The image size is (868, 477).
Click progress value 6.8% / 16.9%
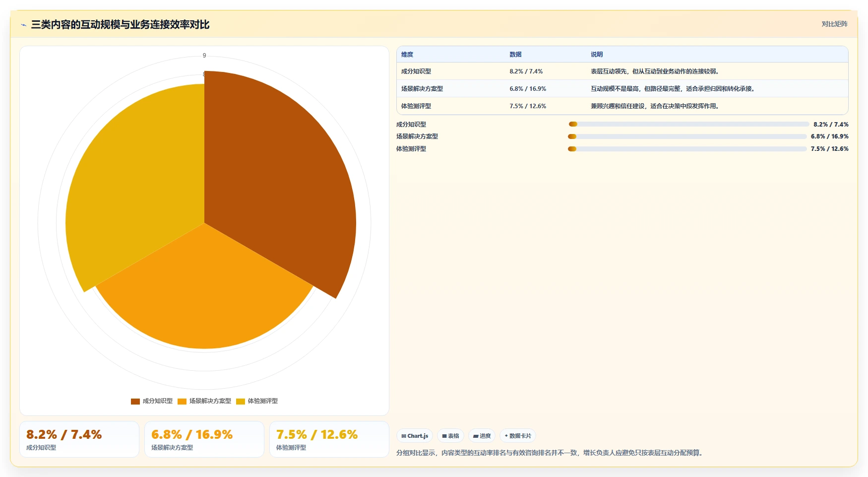(x=830, y=136)
